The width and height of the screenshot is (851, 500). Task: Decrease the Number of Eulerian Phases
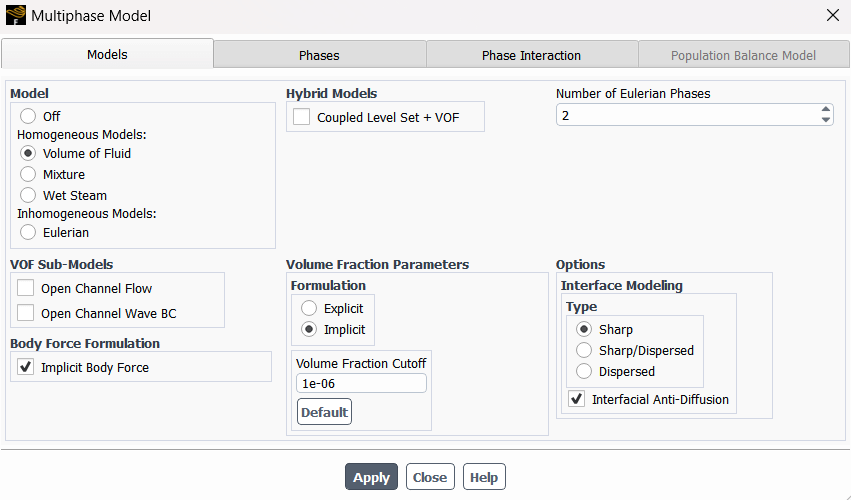(x=825, y=119)
